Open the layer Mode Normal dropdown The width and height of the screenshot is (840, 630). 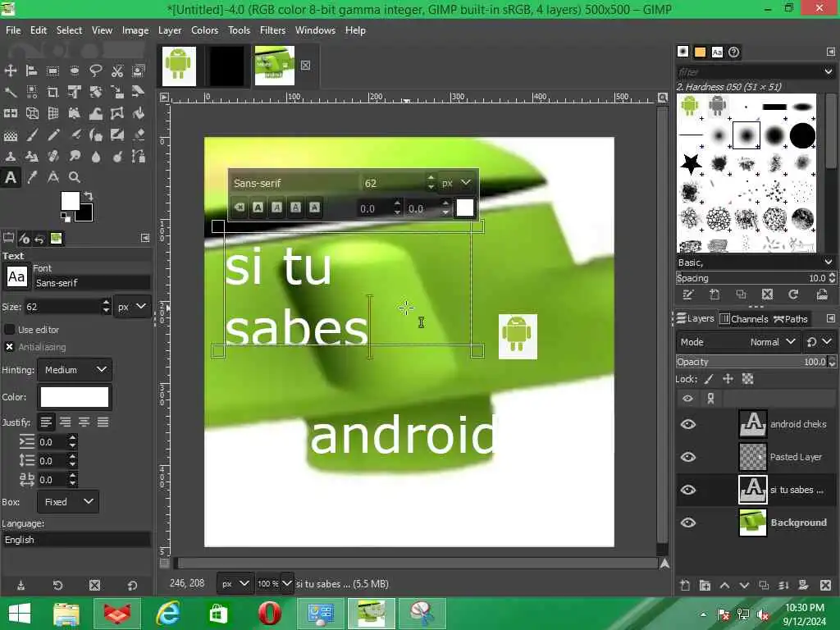[x=737, y=342]
